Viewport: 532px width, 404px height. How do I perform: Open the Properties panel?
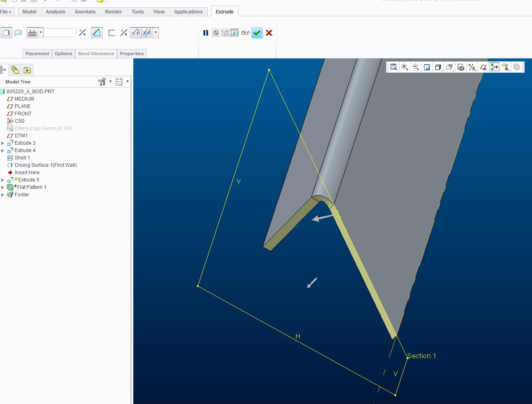coord(132,54)
